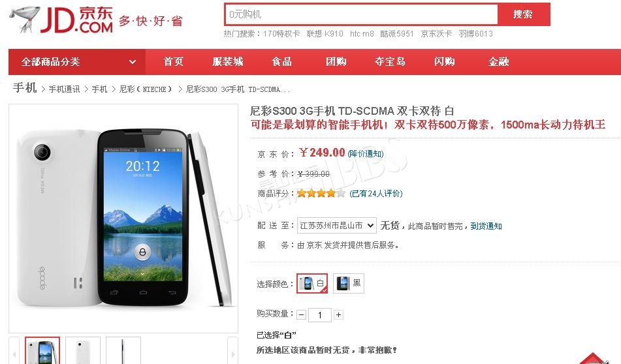
Task: Open the 服装城 navigation tab
Action: coord(228,62)
